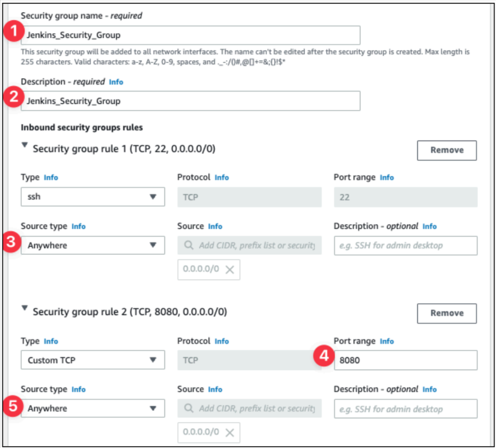This screenshot has height=448, width=496.
Task: Focus the Security group name field
Action: point(190,35)
